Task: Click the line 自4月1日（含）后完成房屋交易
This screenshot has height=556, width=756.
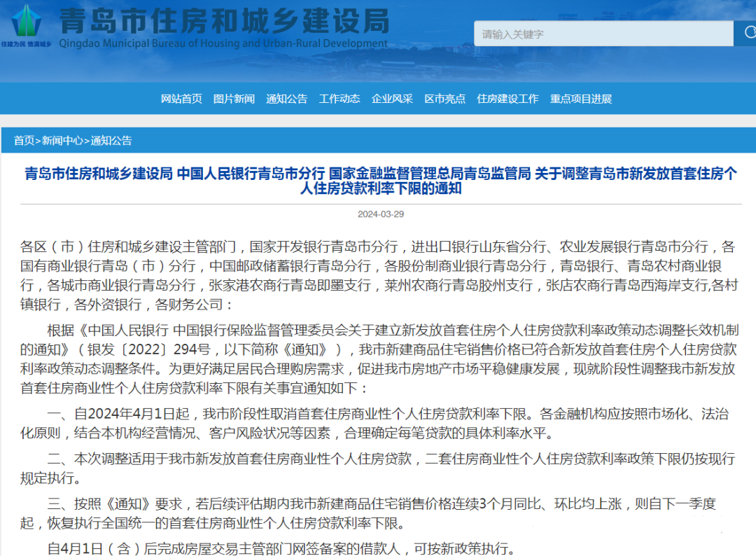Action: 281,548
